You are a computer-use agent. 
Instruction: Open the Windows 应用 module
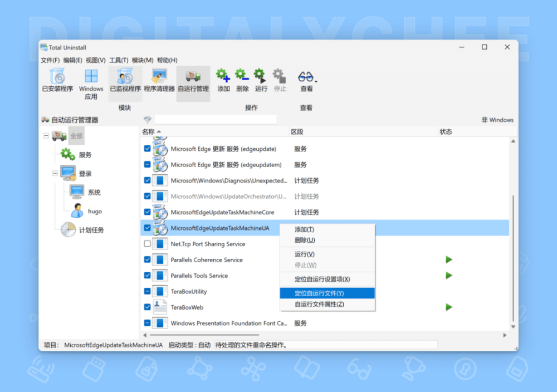tap(91, 84)
